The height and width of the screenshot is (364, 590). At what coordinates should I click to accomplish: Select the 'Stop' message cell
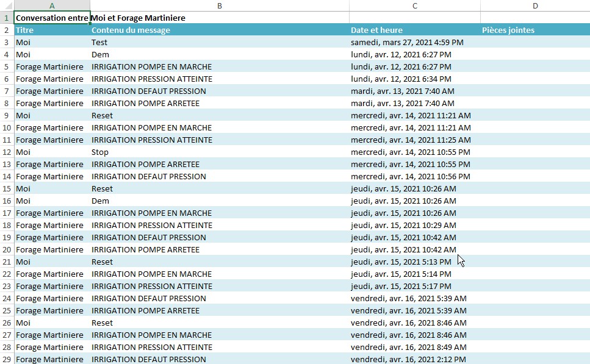coord(220,152)
